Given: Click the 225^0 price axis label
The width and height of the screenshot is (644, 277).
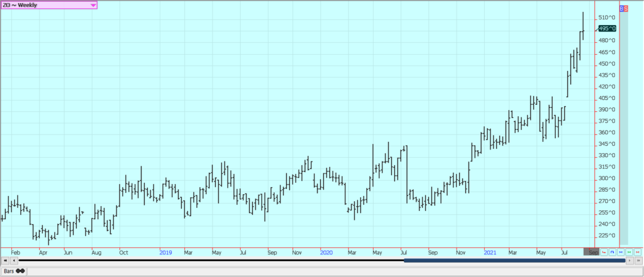Looking at the screenshot, I should [x=607, y=236].
